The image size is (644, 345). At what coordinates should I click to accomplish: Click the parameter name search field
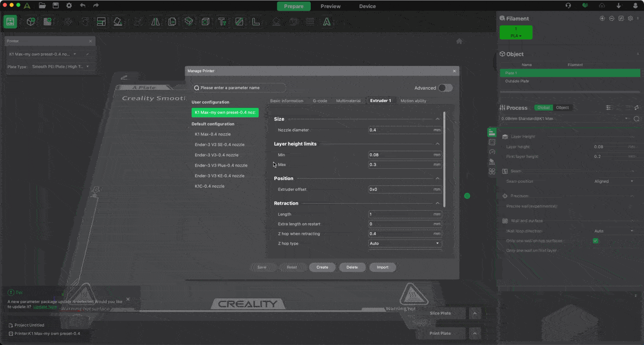click(x=239, y=88)
